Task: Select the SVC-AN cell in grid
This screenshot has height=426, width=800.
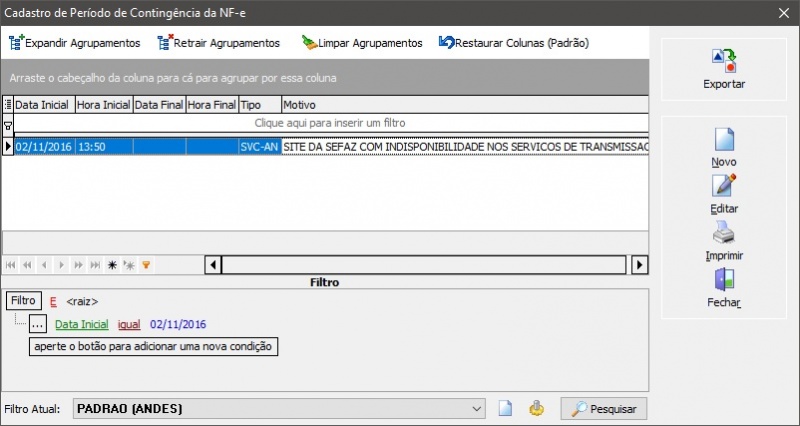Action: coord(260,146)
